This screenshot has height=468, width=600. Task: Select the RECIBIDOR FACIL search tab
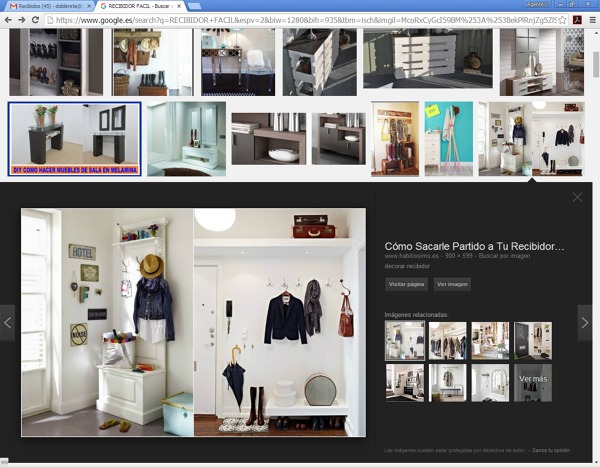pos(138,6)
